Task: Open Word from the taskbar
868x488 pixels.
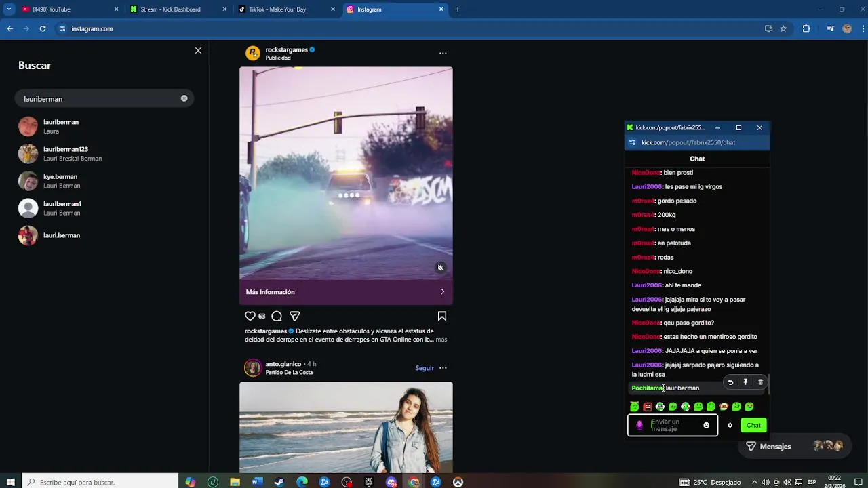Action: (257, 482)
